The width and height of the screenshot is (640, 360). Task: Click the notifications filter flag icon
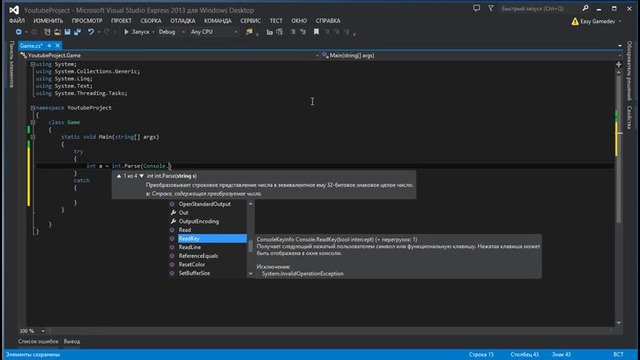491,8
